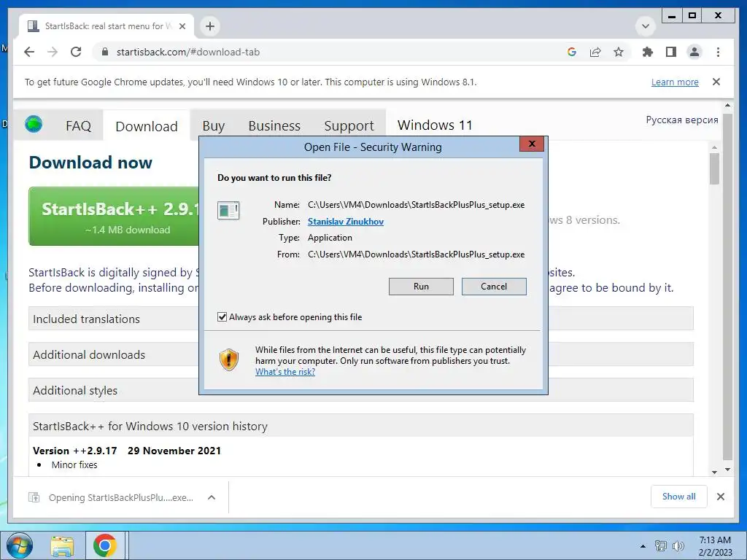Open the Chrome profile avatar

tap(694, 52)
